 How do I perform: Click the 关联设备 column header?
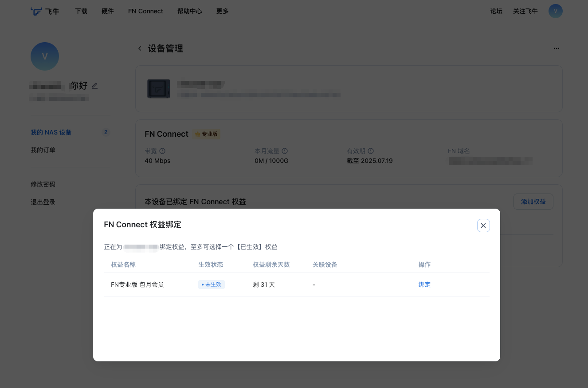click(325, 265)
